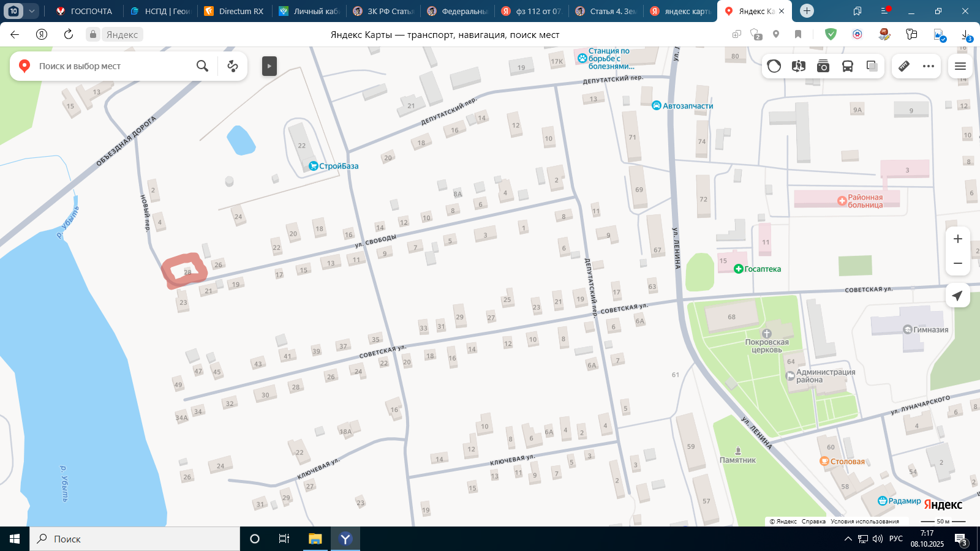The width and height of the screenshot is (980, 551).
Task: Click the Госаптека pharmacy marker
Action: point(758,269)
